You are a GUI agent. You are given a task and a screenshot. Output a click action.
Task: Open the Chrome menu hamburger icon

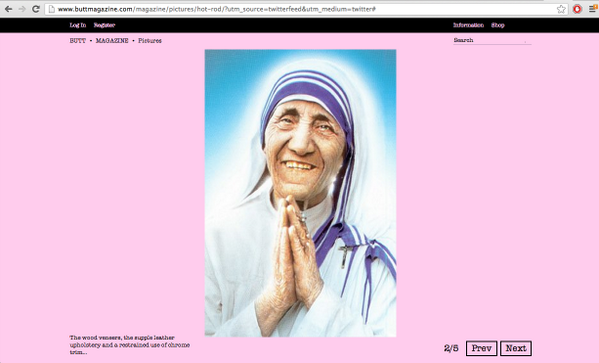(x=593, y=9)
